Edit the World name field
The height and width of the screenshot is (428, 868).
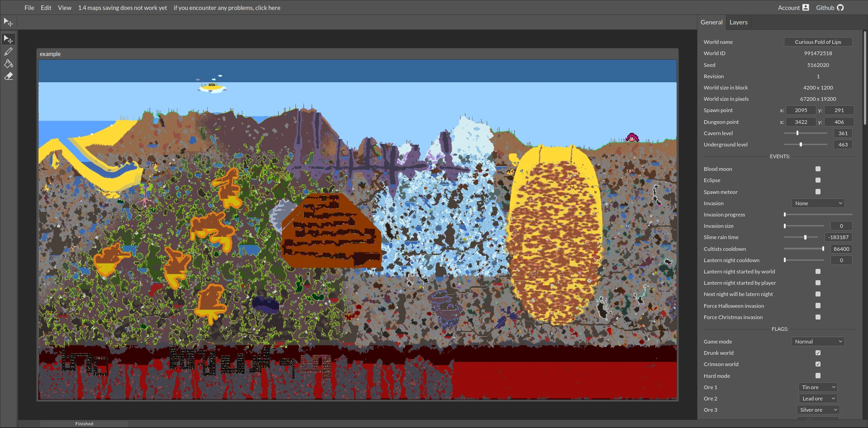818,42
